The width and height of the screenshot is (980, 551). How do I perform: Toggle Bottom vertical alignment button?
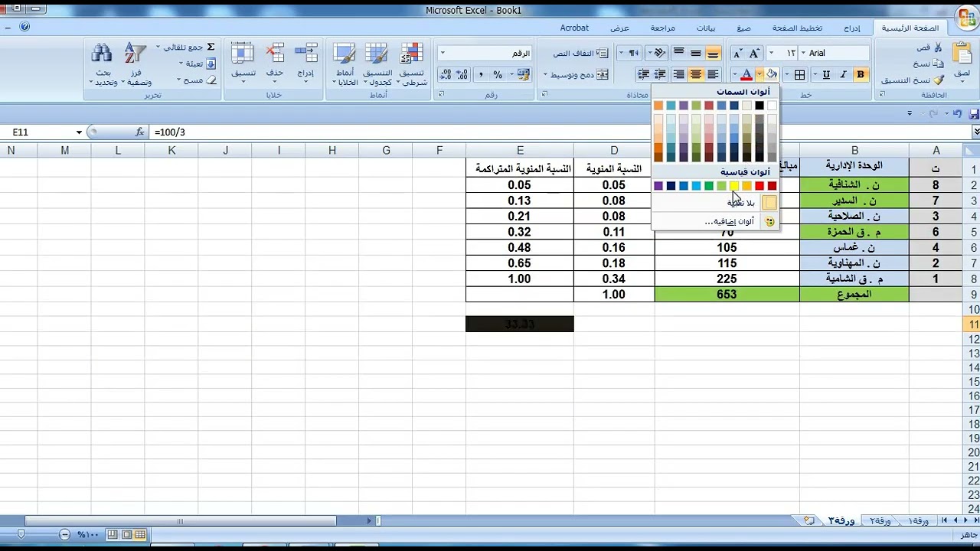pos(713,53)
